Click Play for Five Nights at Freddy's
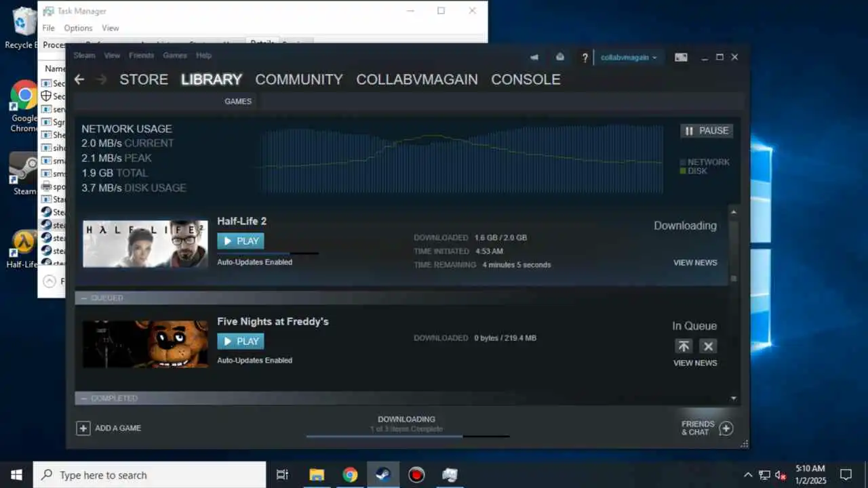Image resolution: width=868 pixels, height=488 pixels. point(241,341)
